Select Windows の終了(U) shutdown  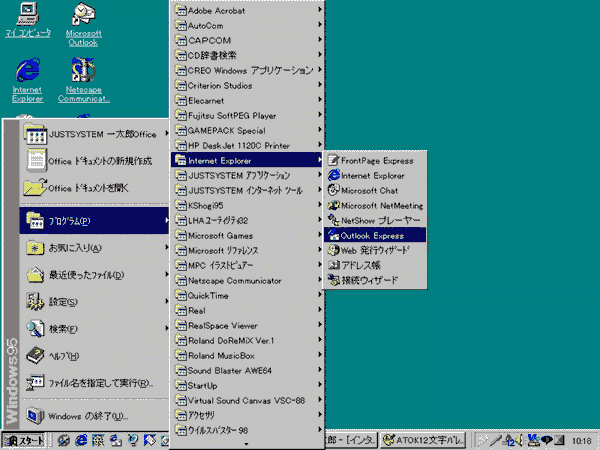pos(94,416)
